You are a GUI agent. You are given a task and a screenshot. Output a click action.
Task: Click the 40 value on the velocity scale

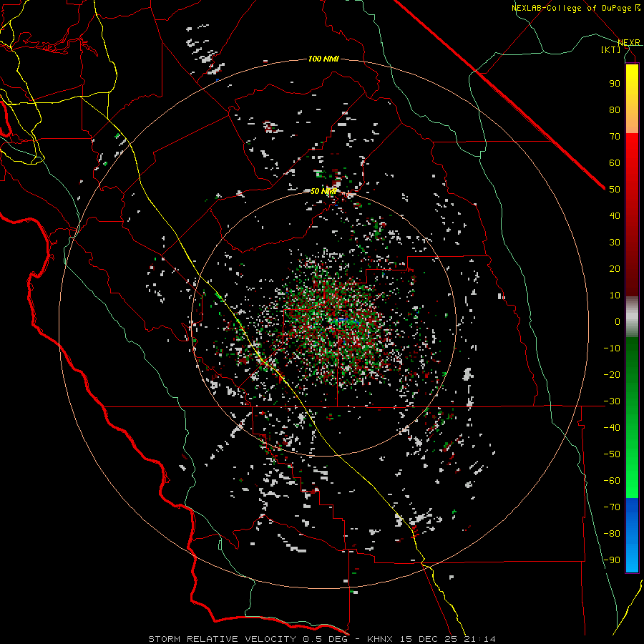click(615, 215)
